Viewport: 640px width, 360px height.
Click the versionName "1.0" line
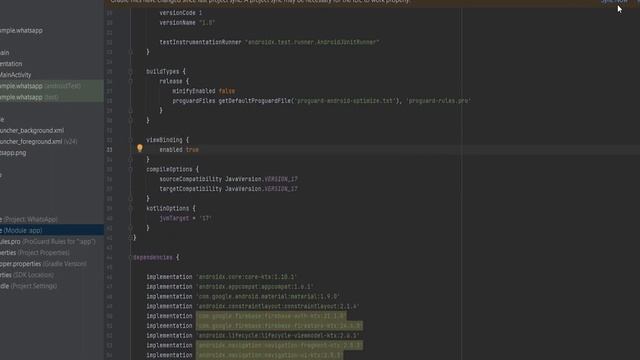click(x=187, y=23)
